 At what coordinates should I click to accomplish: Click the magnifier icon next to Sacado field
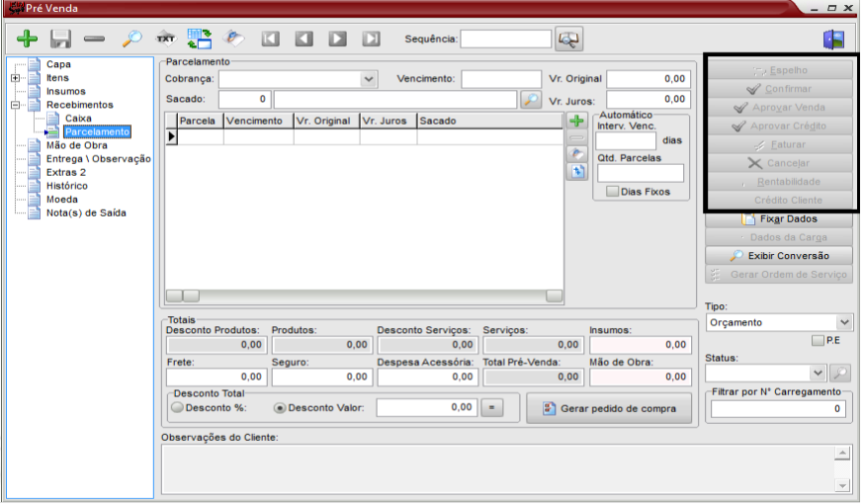pyautogui.click(x=530, y=100)
